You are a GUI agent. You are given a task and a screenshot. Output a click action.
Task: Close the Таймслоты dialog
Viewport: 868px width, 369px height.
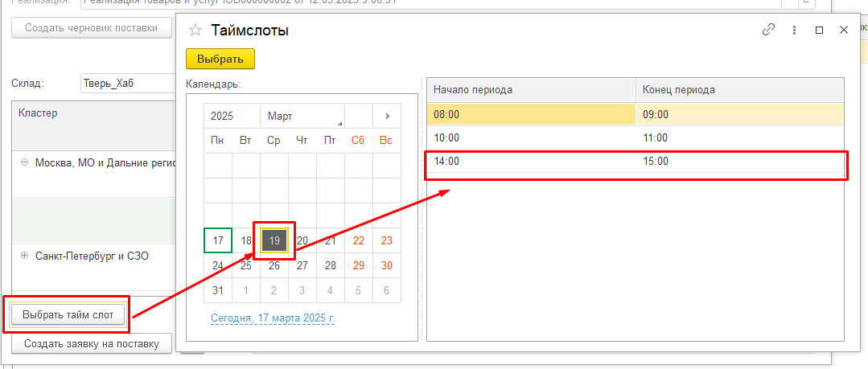click(844, 30)
